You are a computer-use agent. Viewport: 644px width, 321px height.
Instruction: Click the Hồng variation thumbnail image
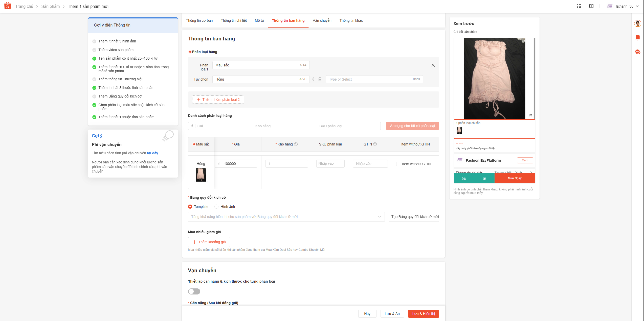(x=201, y=175)
